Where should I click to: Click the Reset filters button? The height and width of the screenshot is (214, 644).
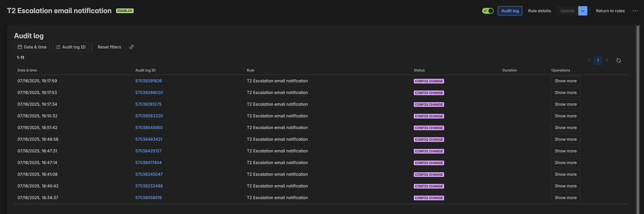109,47
